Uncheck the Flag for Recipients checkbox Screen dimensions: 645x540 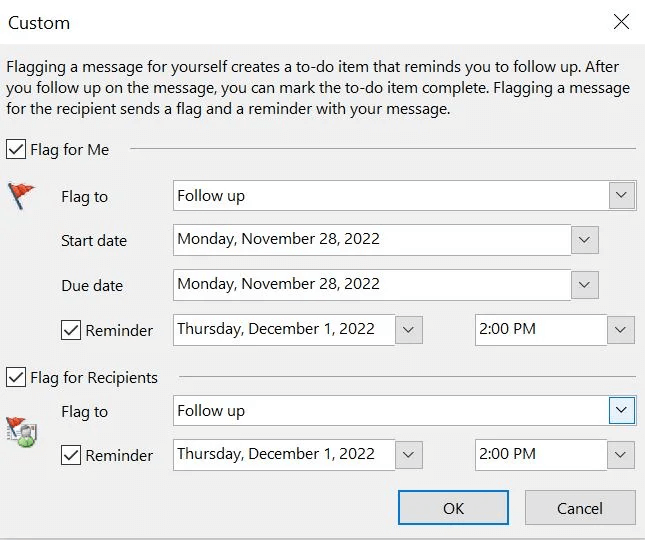click(x=16, y=378)
